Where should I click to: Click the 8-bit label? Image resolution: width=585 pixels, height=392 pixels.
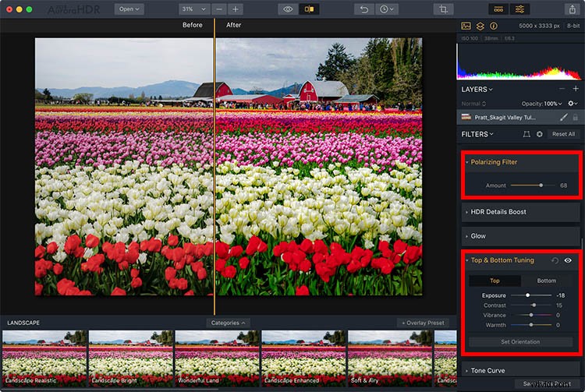573,26
